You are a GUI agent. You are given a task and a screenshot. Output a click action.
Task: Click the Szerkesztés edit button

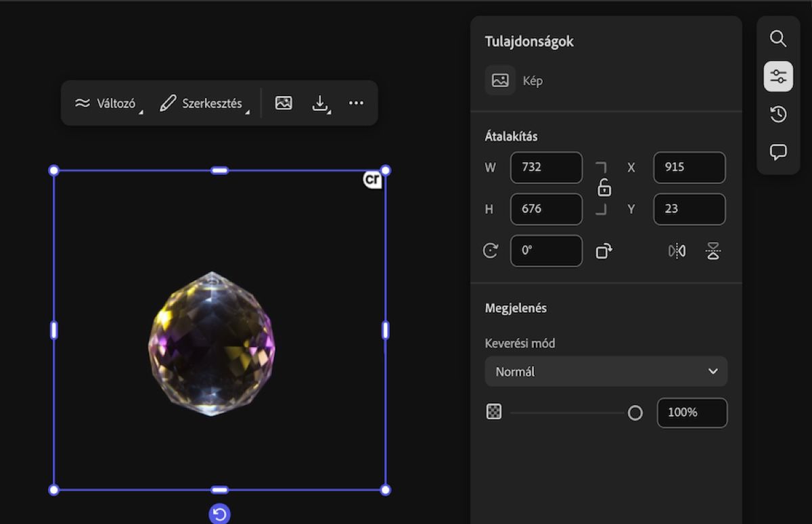pos(202,103)
